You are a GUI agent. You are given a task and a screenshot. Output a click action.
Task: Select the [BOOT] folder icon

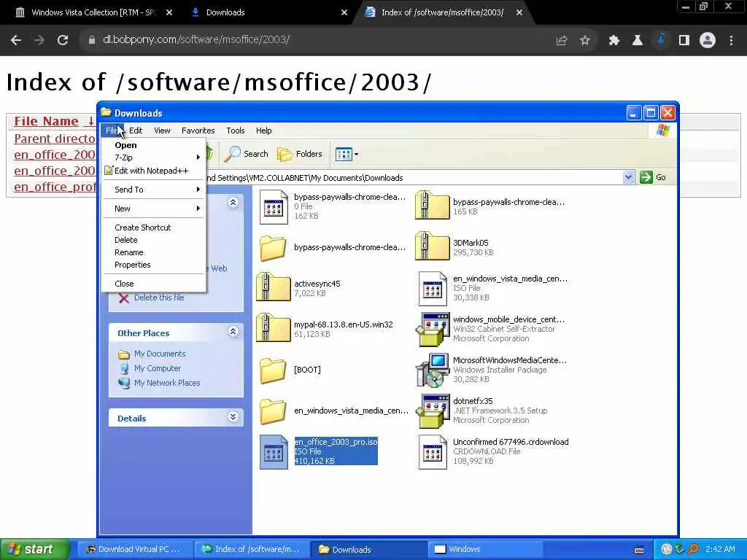coord(273,370)
